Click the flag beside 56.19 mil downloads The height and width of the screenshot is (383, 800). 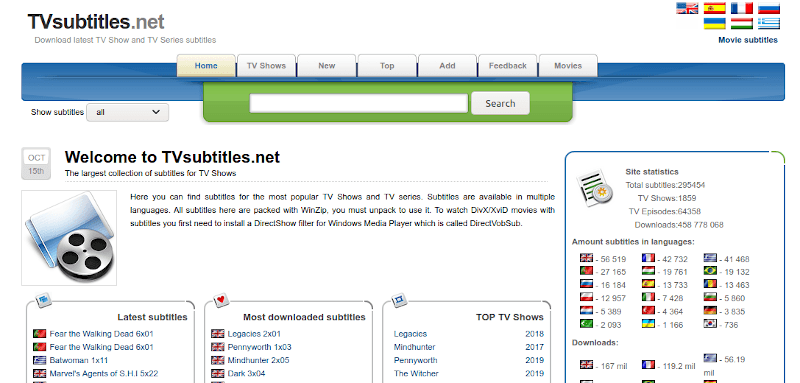click(x=710, y=358)
